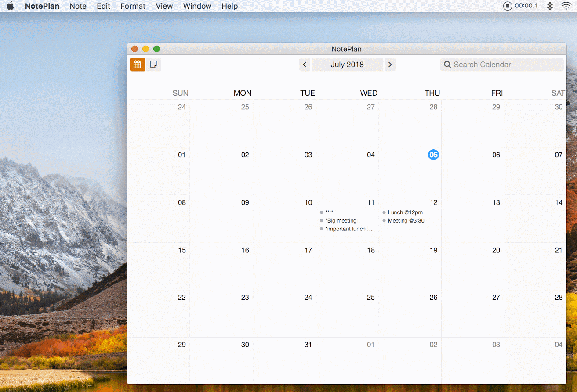Open the Wi-Fi status icon
This screenshot has width=577, height=392.
click(566, 6)
